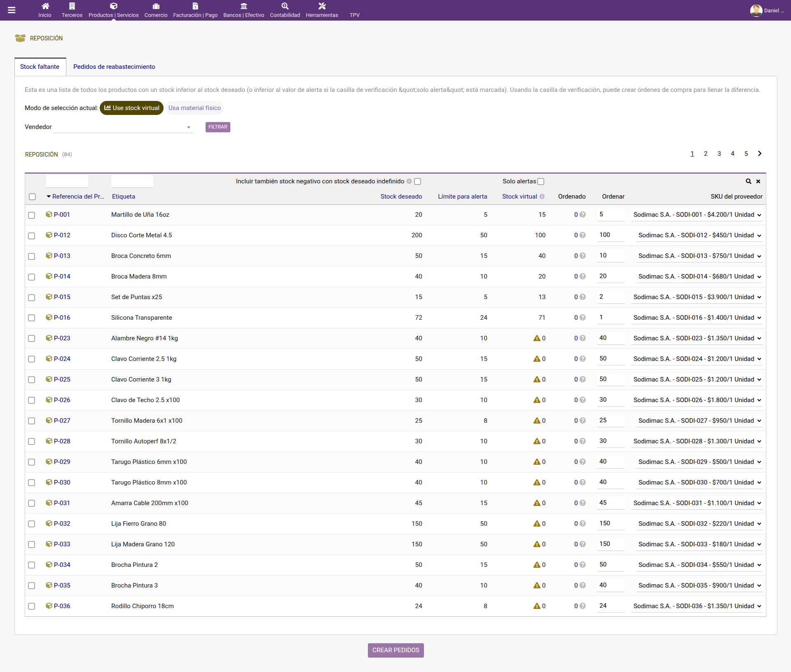
Task: Click the CREAR PEDIDOS button
Action: pyautogui.click(x=396, y=650)
